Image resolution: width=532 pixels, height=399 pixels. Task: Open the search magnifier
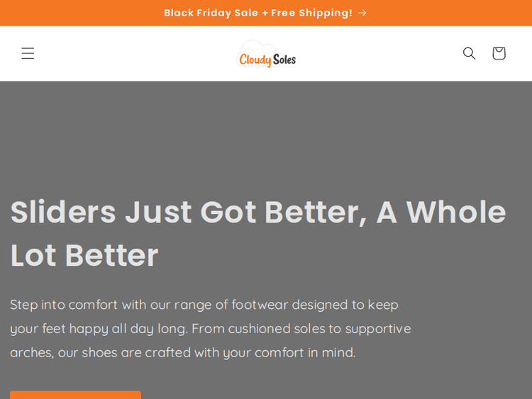469,53
